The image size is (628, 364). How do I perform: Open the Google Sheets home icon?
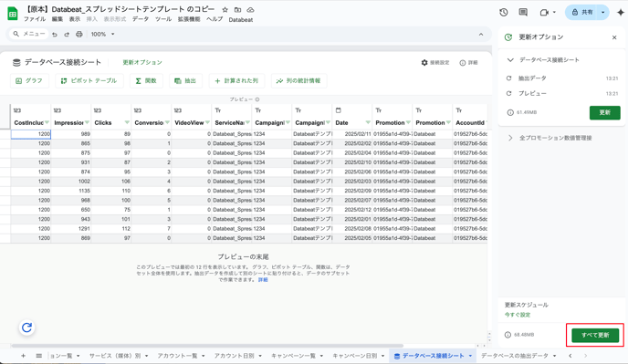13,14
